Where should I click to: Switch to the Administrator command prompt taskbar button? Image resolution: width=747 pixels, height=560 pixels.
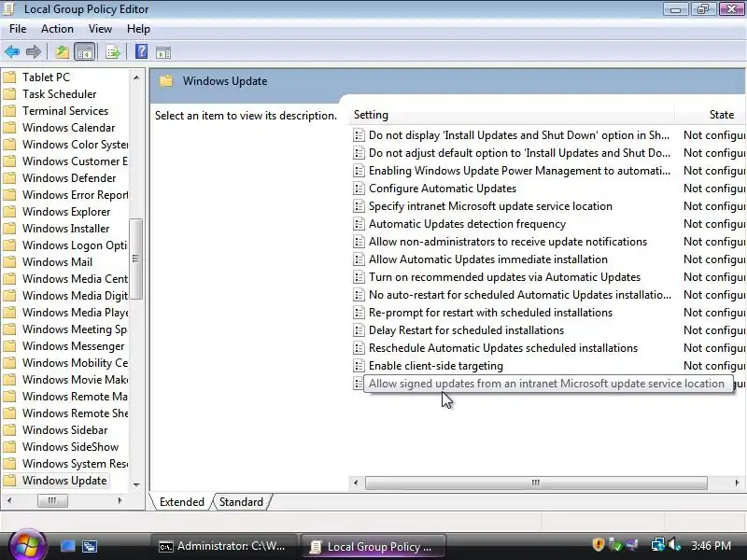[x=223, y=546]
